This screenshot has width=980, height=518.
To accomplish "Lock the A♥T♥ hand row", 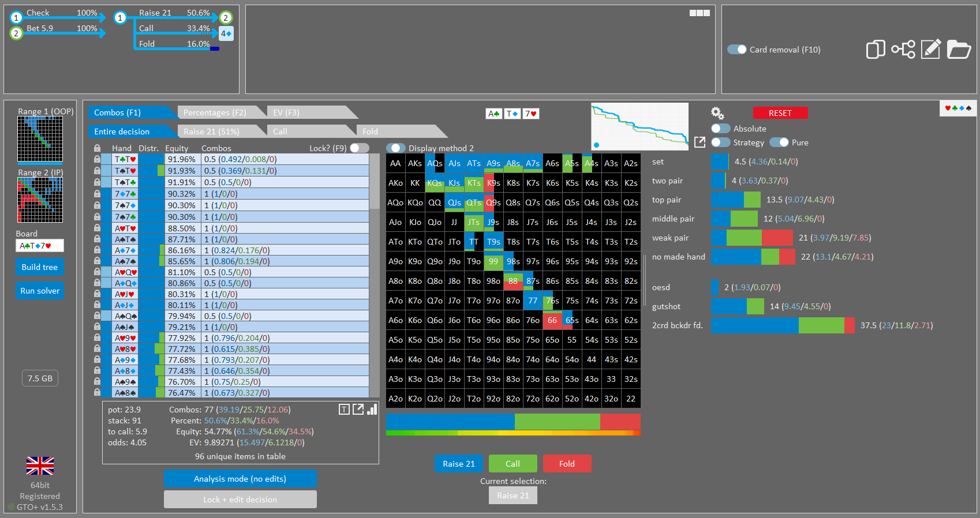I will pyautogui.click(x=97, y=228).
